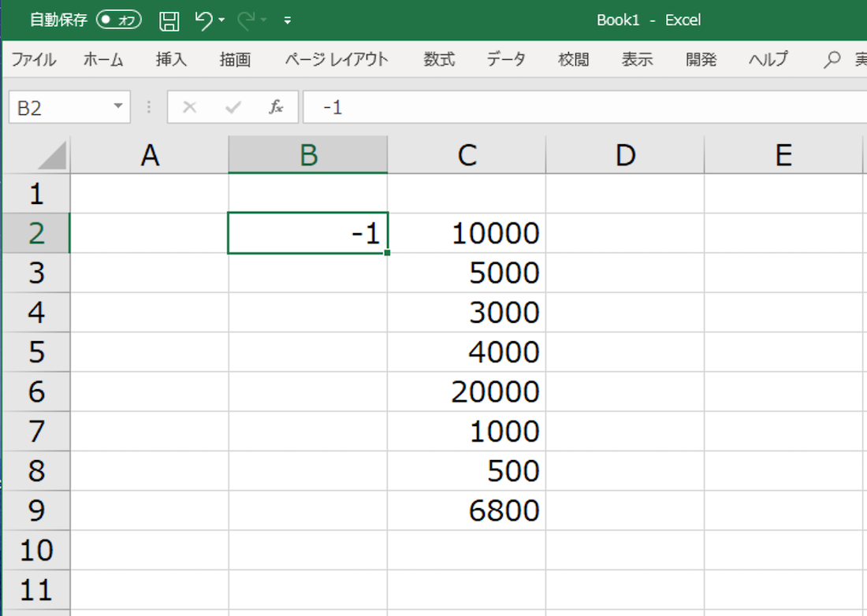Screen dimensions: 867x616
Task: Select cell containing 6800
Action: click(x=467, y=510)
